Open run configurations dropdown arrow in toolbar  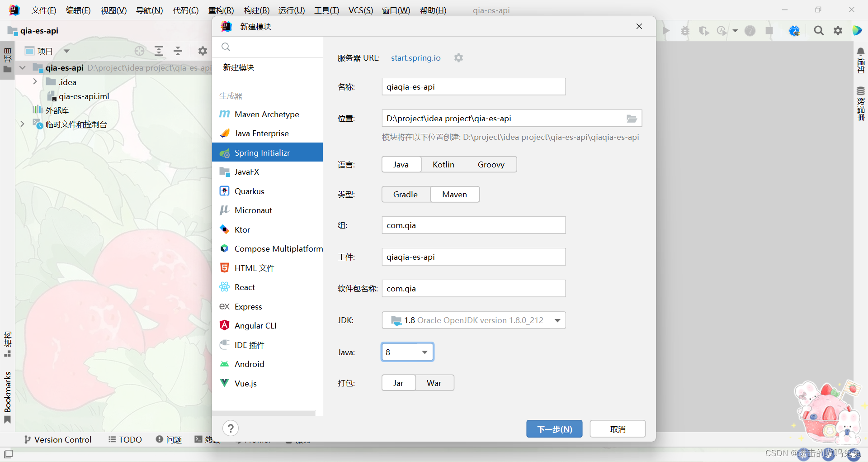(x=735, y=31)
